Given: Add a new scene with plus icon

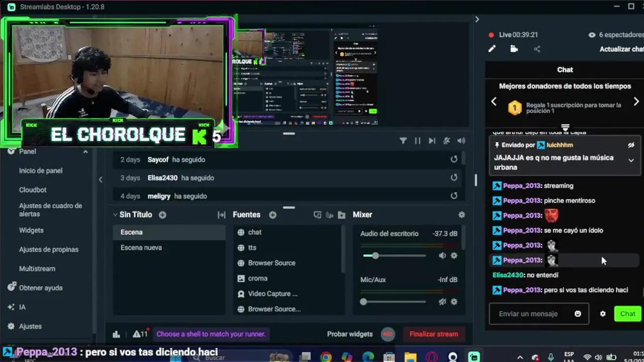Looking at the screenshot, I should pyautogui.click(x=162, y=215).
